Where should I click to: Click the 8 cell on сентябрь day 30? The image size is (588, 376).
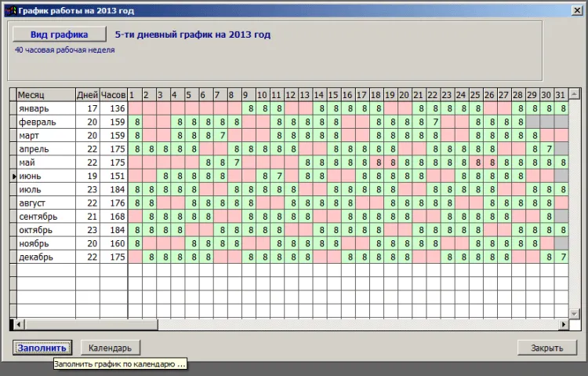click(547, 217)
